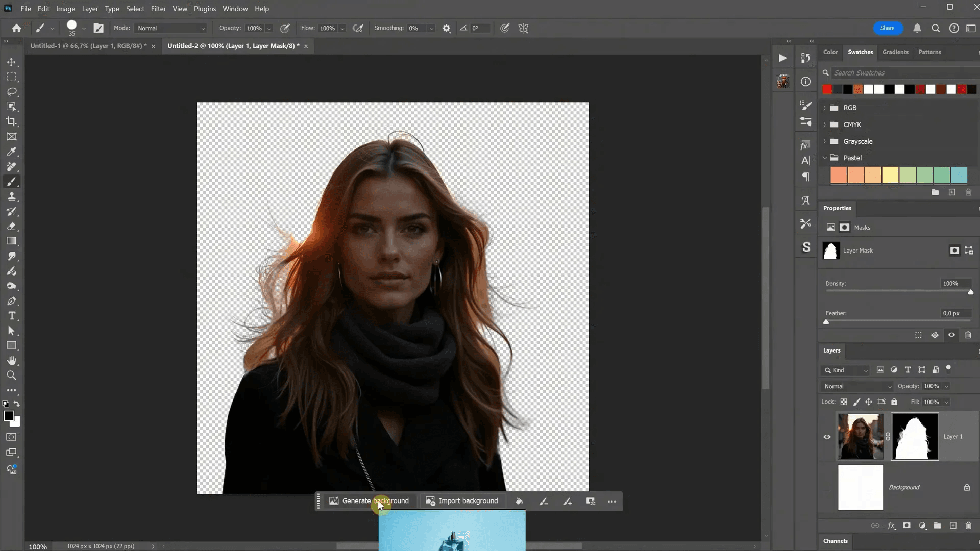Switch to the Untitled-1 document tab
Image resolution: width=980 pixels, height=551 pixels.
point(89,46)
